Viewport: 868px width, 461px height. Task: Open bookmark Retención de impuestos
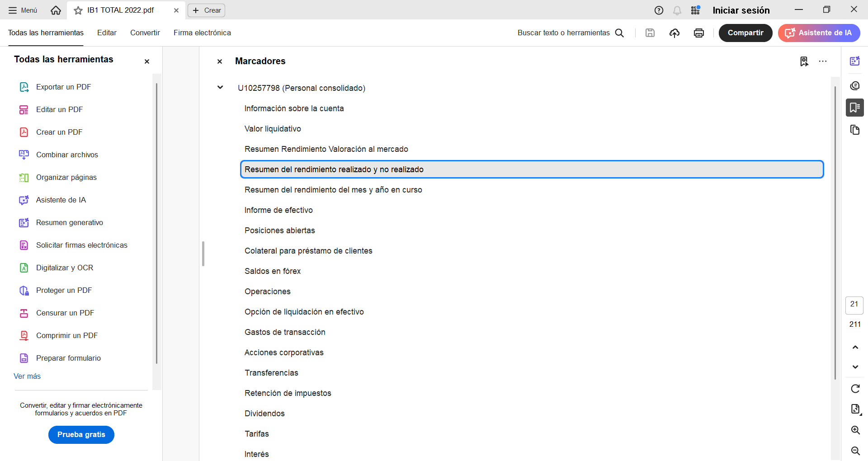[288, 393]
